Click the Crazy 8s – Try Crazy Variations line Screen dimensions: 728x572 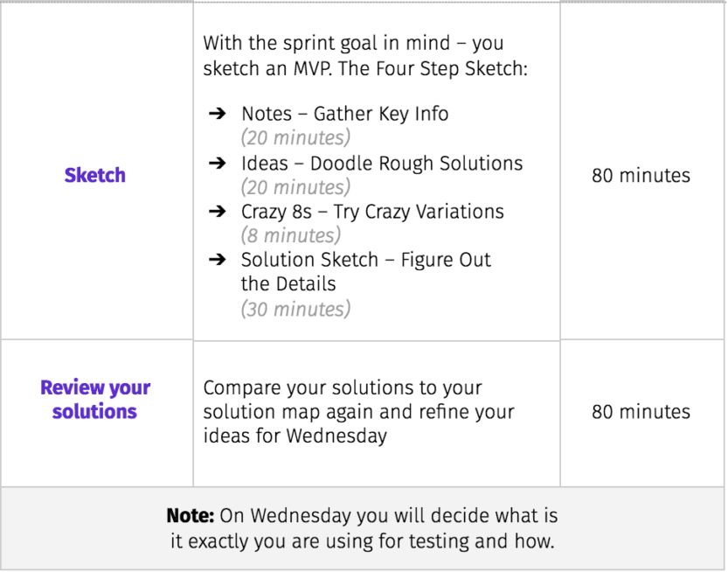[x=372, y=212]
